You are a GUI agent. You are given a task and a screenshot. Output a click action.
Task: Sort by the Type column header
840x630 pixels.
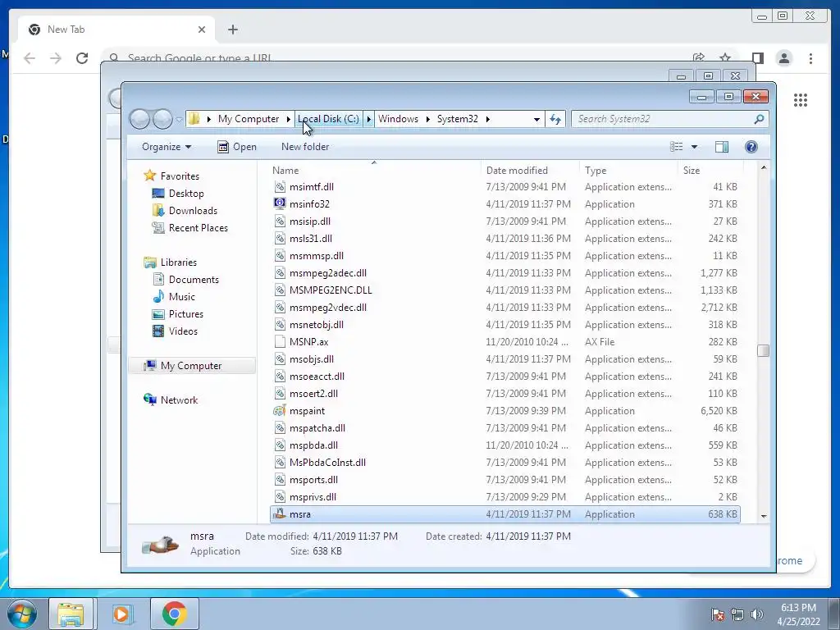(596, 171)
